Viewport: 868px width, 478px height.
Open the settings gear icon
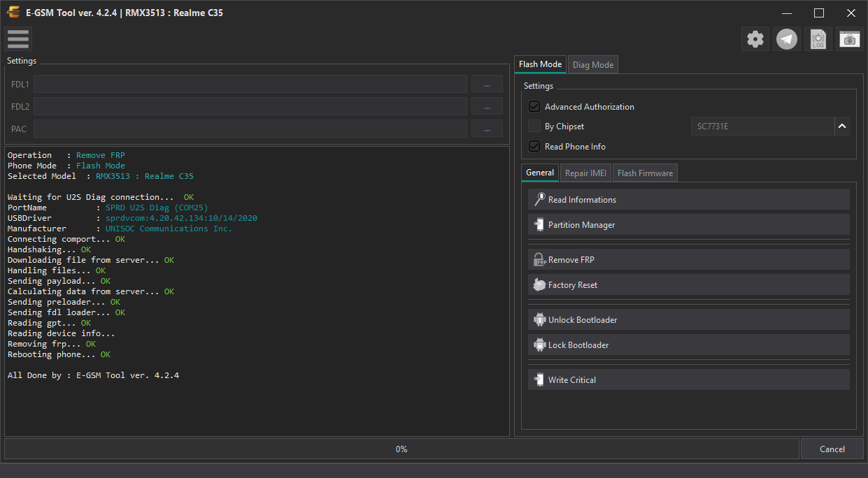coord(755,39)
